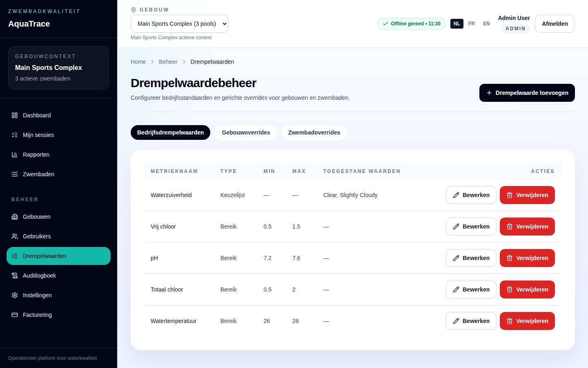Click Bewerken for the pH row
The image size is (588, 368).
click(x=471, y=258)
